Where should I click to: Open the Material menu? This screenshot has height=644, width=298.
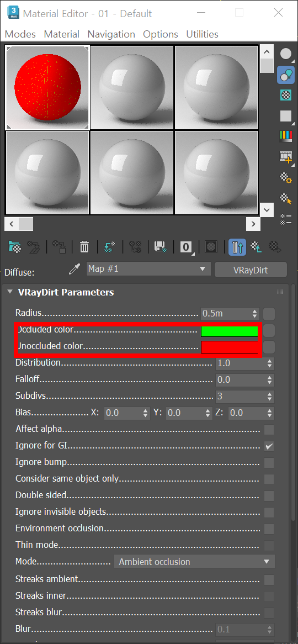coord(62,34)
